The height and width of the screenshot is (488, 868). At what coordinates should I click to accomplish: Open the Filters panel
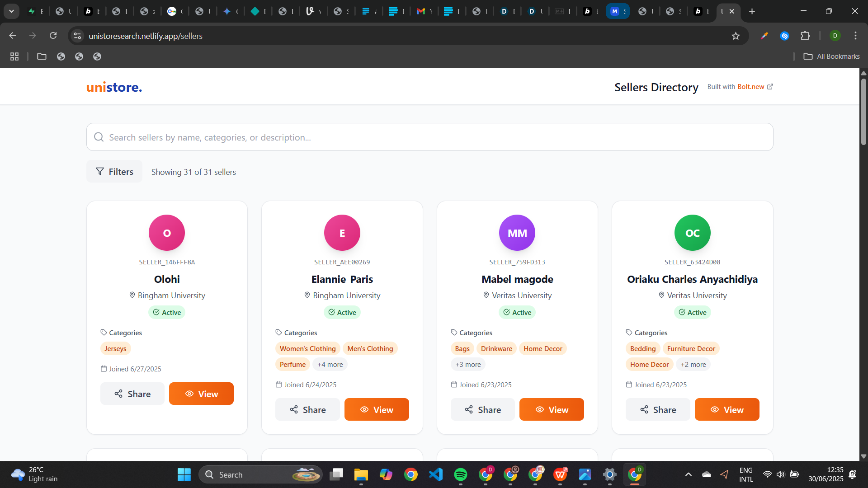coord(114,172)
